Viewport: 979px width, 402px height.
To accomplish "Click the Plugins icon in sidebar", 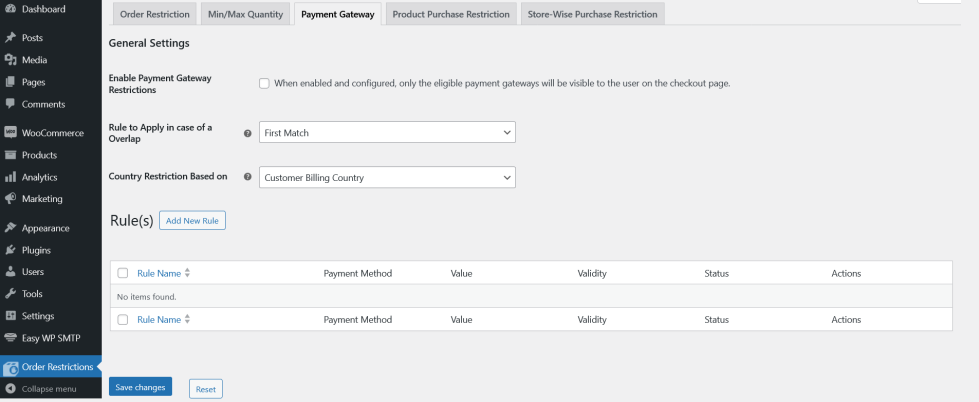I will tap(10, 250).
